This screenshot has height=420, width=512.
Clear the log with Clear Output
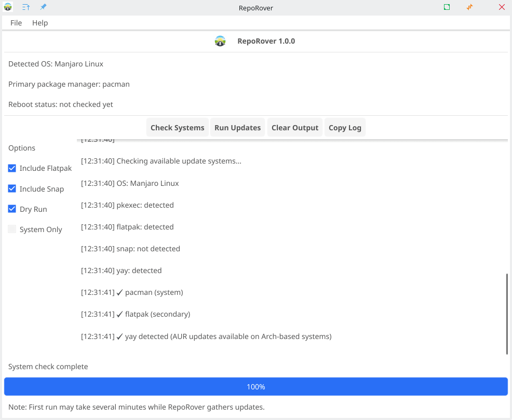(294, 128)
